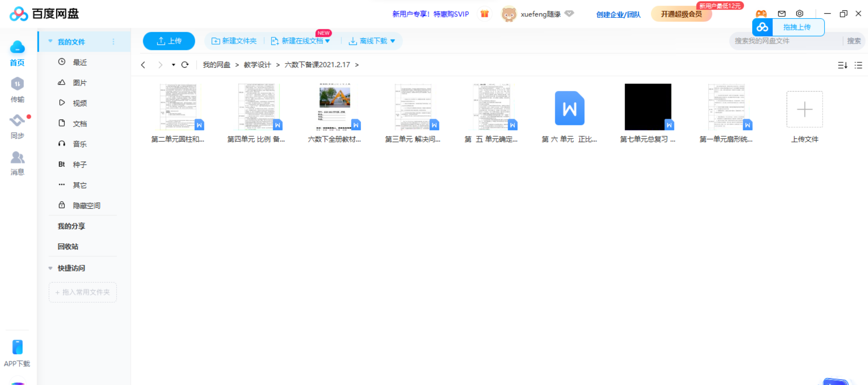Click the xuefeng随缘 username
Image resolution: width=868 pixels, height=385 pixels.
(541, 14)
